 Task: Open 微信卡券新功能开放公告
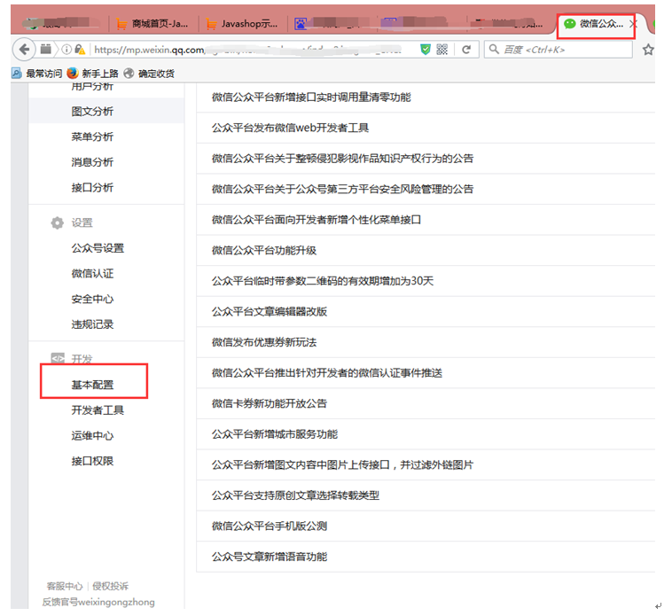tap(270, 403)
